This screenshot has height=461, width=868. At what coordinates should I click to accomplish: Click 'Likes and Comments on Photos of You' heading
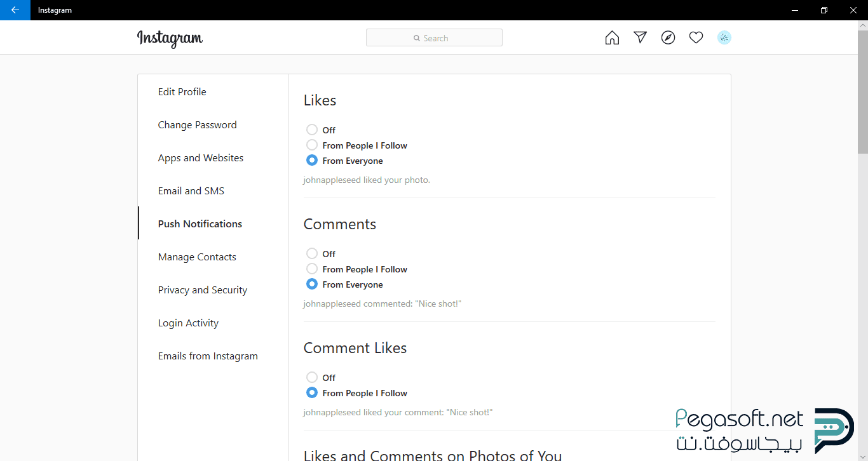tap(433, 455)
